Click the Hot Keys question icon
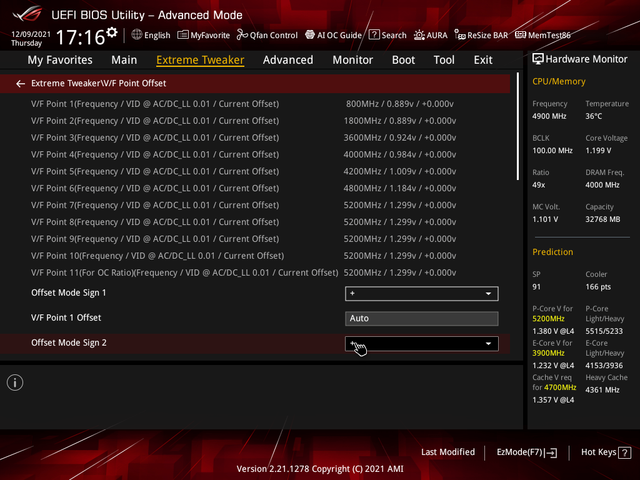This screenshot has width=640, height=480. tap(624, 453)
